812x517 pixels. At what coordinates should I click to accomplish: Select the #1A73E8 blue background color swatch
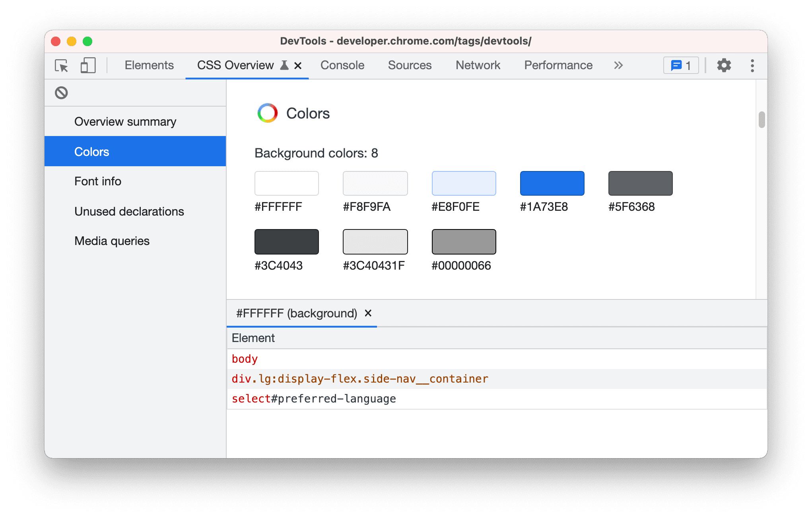click(x=553, y=183)
